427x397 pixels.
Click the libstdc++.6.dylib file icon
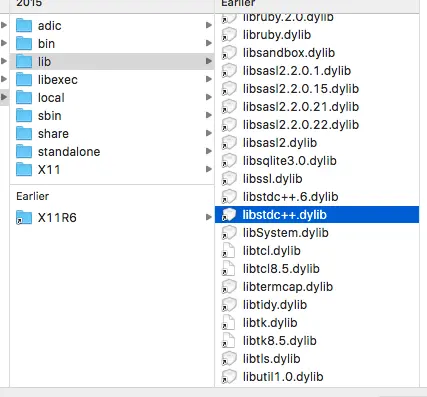click(x=229, y=197)
